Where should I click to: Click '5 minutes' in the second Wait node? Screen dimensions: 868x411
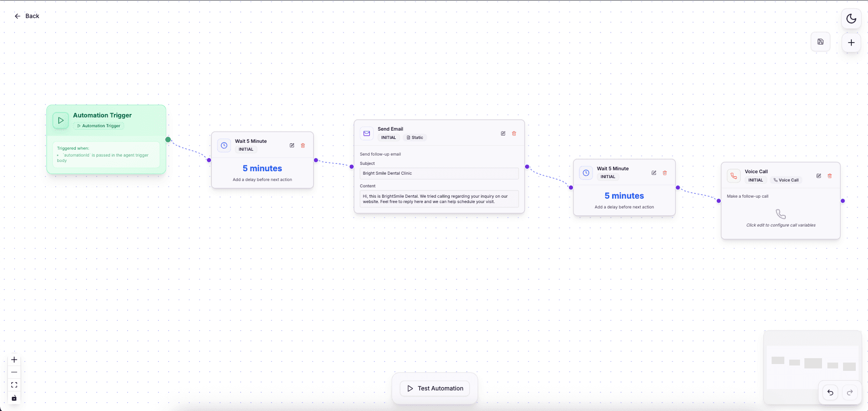pyautogui.click(x=624, y=196)
